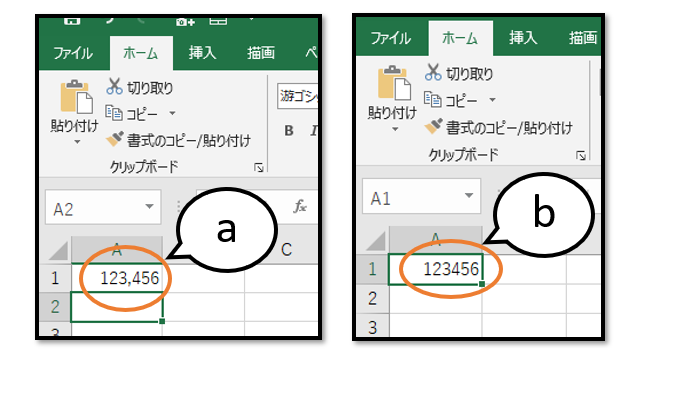Expand Paste options arrow in right window
Screen dimensions: 700x394
tap(395, 129)
